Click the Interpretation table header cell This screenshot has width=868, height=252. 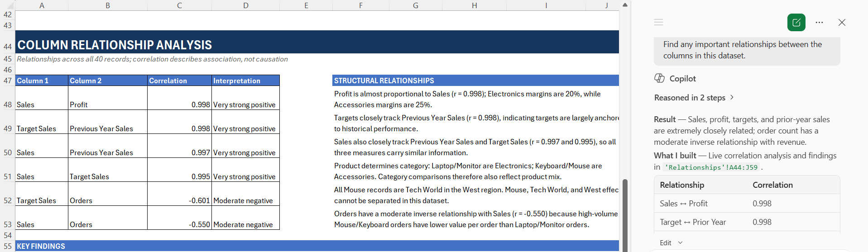[245, 81]
